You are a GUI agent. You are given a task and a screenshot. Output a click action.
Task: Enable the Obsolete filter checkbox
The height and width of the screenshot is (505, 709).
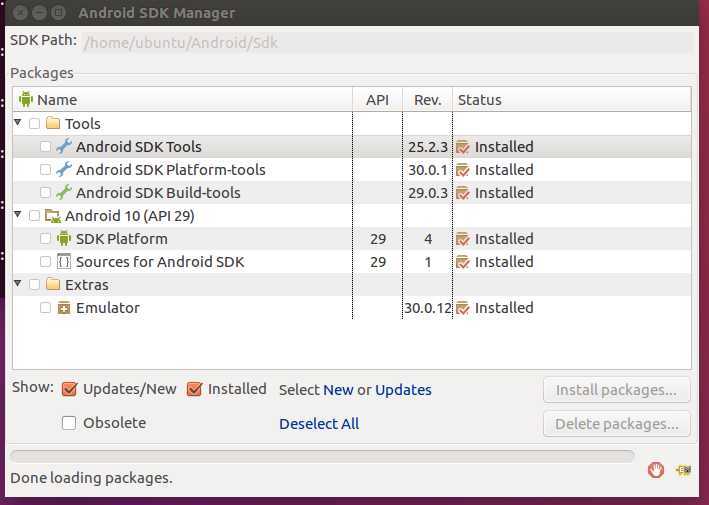click(x=69, y=423)
